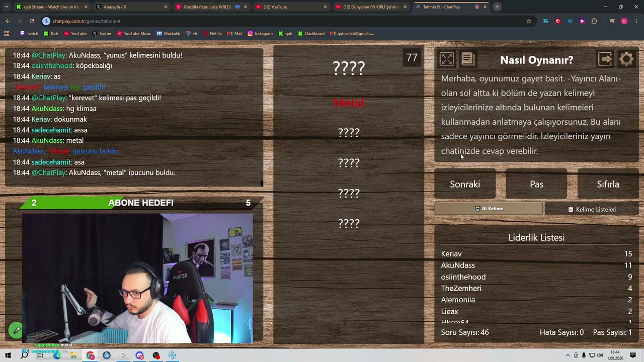Open the Instagram bookmark
This screenshot has width=644, height=362.
click(x=260, y=34)
